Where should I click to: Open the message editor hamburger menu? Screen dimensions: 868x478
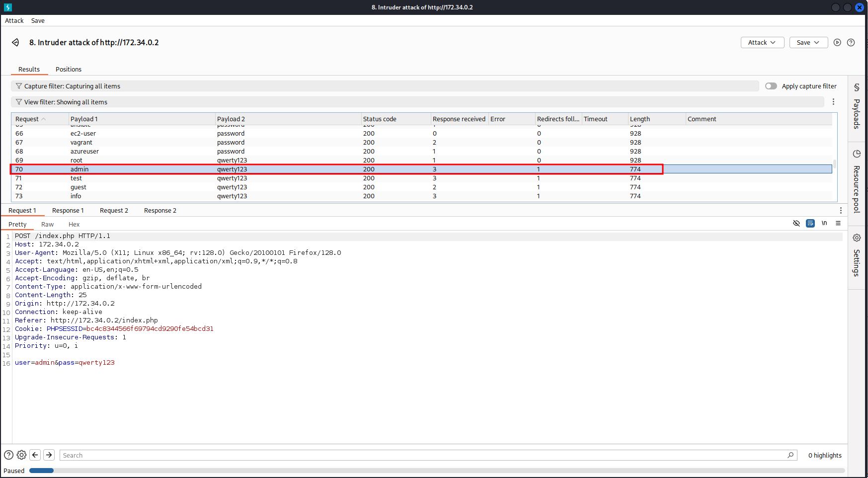pyautogui.click(x=838, y=223)
